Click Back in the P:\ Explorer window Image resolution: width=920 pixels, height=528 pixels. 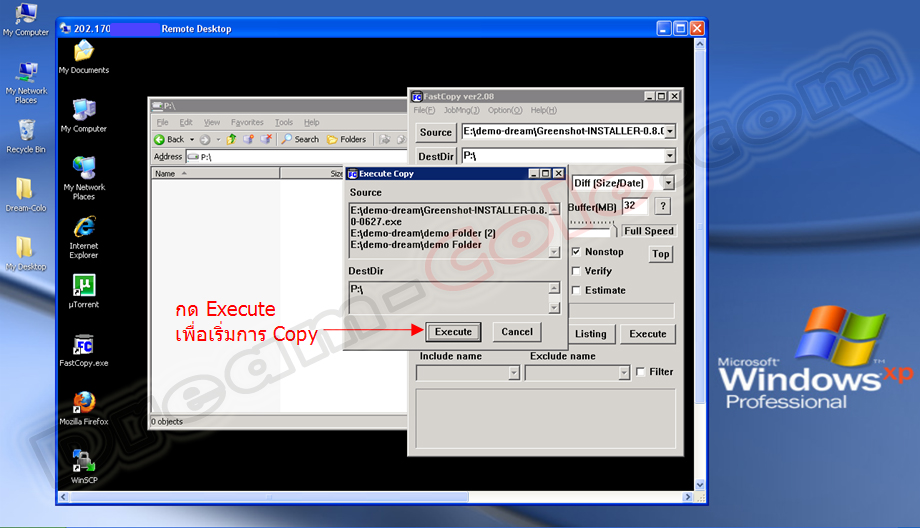tap(169, 139)
